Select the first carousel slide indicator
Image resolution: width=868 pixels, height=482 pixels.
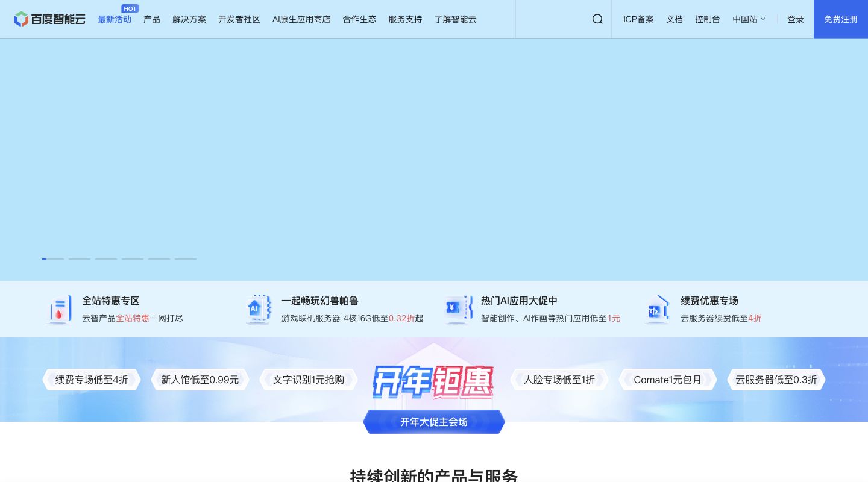[x=53, y=259]
